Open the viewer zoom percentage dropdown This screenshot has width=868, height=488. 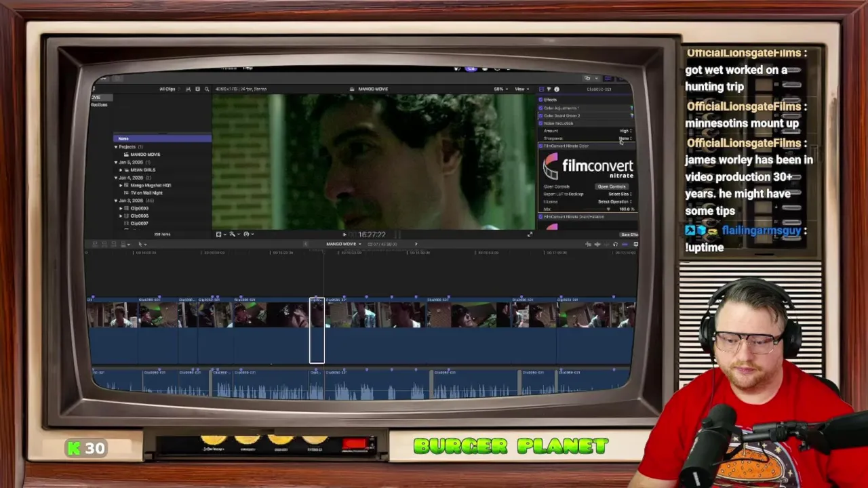(500, 89)
